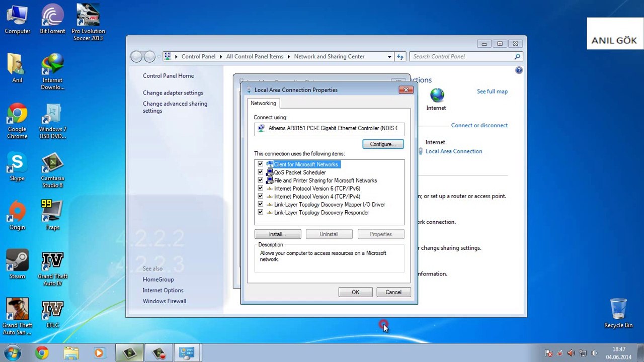Uncheck Internet Protocol Version 6 (TCP/IPv6)
The width and height of the screenshot is (644, 362).
tap(260, 189)
